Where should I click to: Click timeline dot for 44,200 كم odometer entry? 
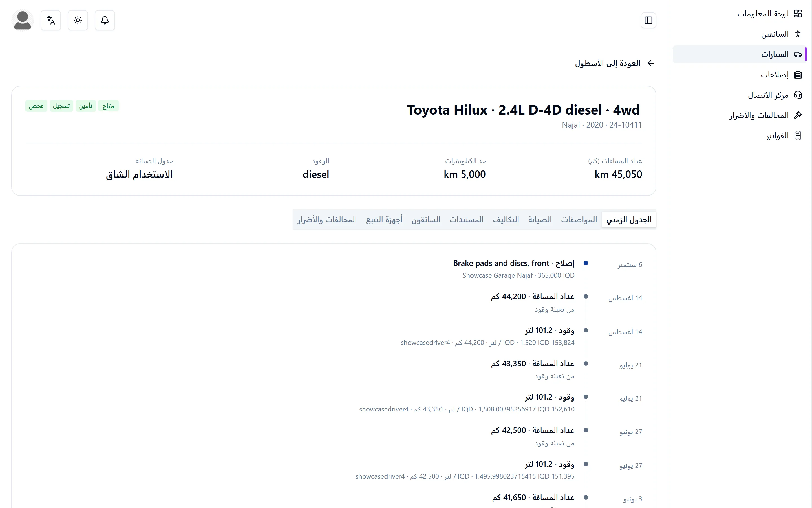pyautogui.click(x=586, y=296)
